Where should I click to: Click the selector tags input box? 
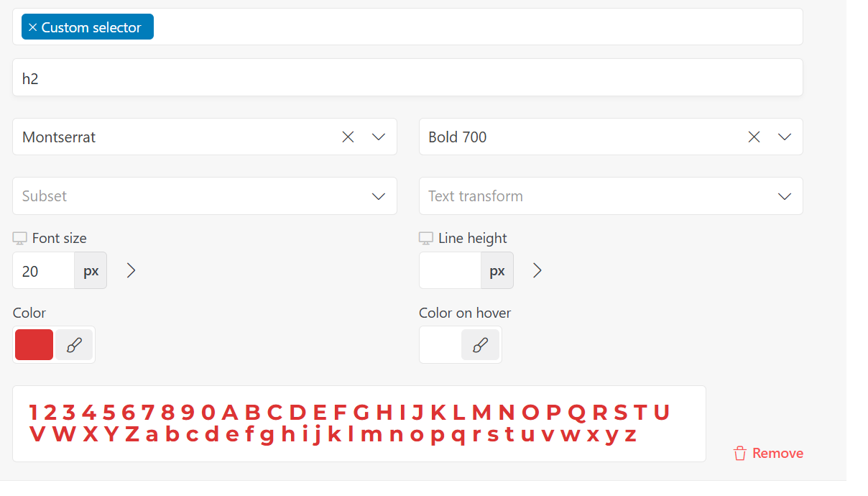[x=407, y=27]
